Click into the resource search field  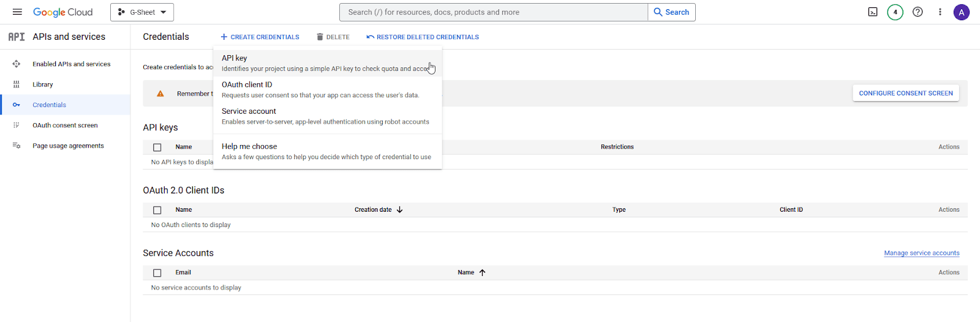494,12
